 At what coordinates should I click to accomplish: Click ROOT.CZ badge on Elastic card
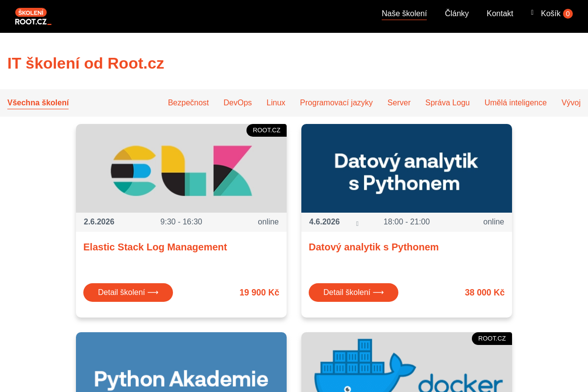pos(267,130)
